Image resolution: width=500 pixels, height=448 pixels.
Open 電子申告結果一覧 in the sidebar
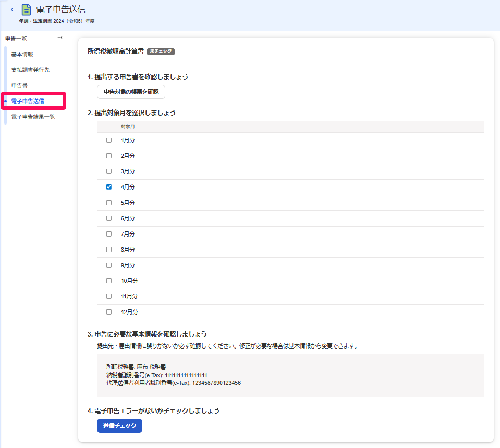pos(33,117)
